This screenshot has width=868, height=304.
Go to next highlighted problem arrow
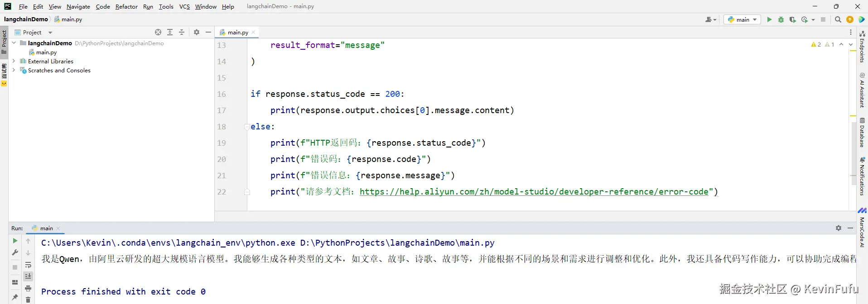click(851, 44)
